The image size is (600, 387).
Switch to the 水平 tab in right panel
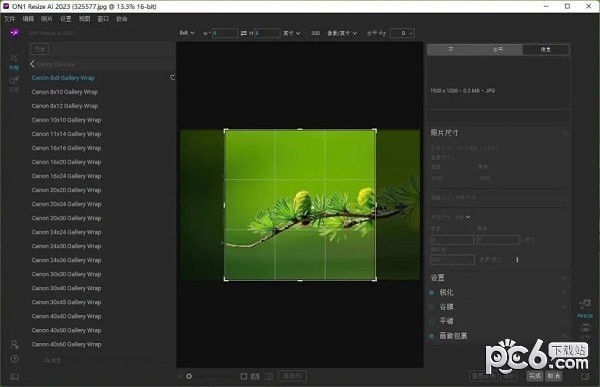point(498,49)
